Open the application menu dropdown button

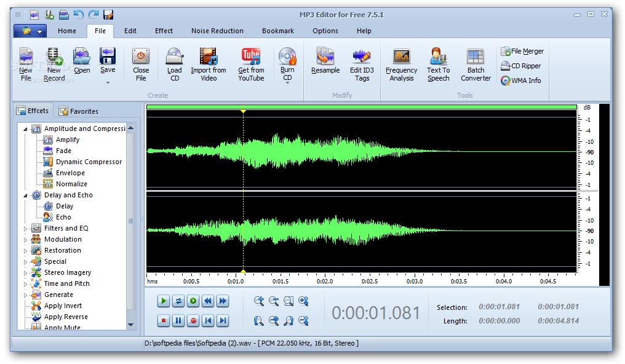point(30,31)
